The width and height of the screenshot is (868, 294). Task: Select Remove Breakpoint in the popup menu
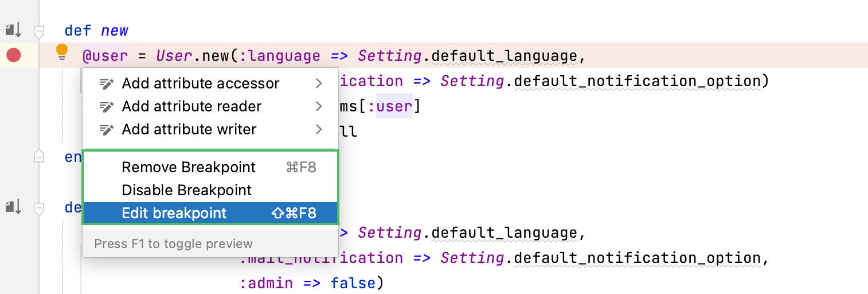click(x=189, y=168)
